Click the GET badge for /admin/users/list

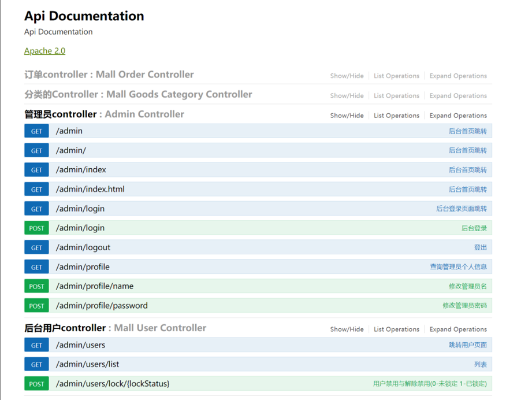36,365
